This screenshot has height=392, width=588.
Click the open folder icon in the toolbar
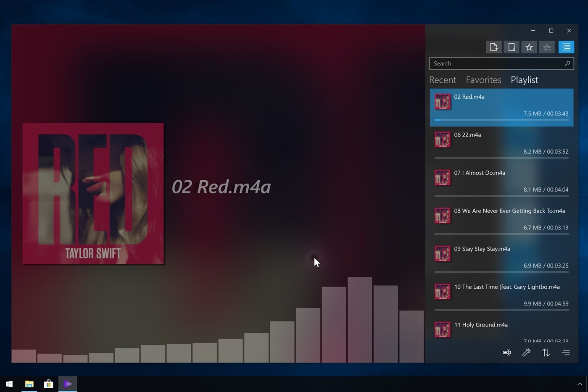(512, 47)
